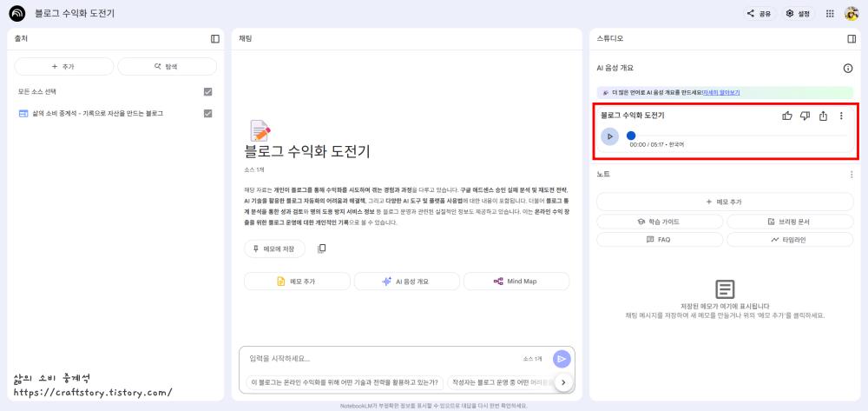
Task: Click the chat input field (입력을 시작하세요)
Action: (382, 359)
